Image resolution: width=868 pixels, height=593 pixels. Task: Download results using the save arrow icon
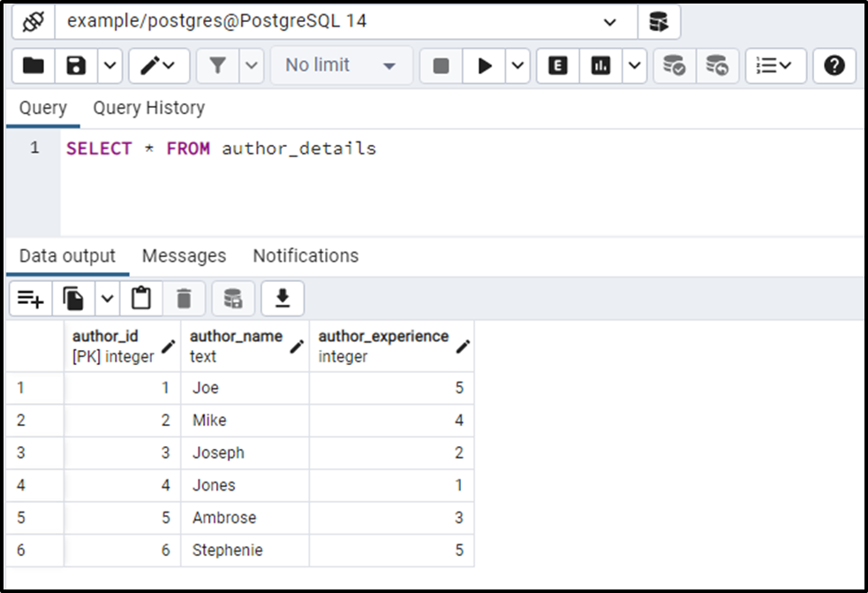[x=283, y=299]
